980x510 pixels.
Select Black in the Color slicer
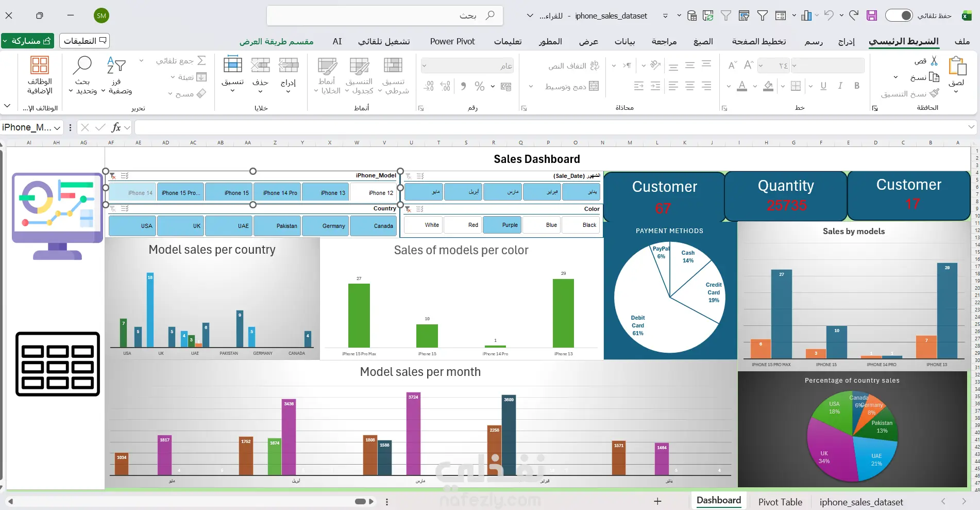coord(581,225)
